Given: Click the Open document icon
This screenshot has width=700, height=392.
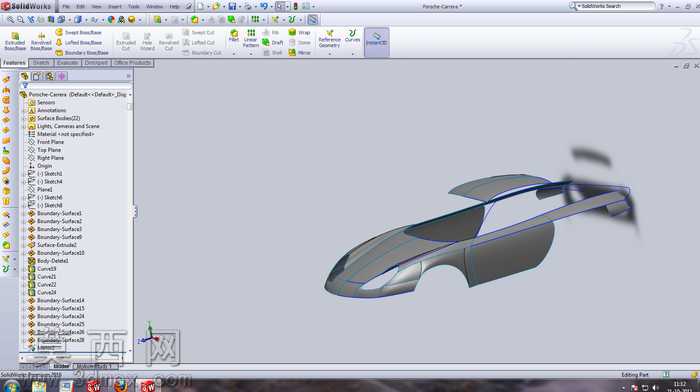Looking at the screenshot, I should 216,6.
